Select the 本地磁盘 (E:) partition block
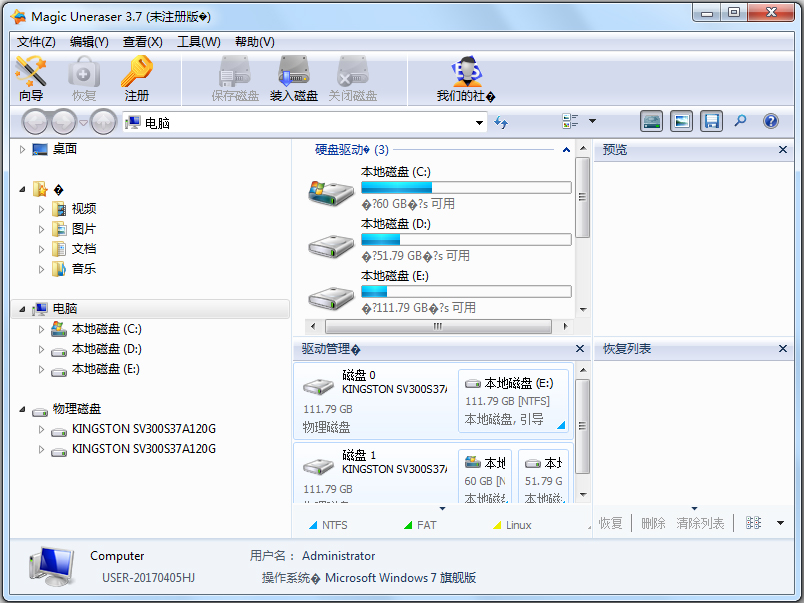 [x=513, y=401]
